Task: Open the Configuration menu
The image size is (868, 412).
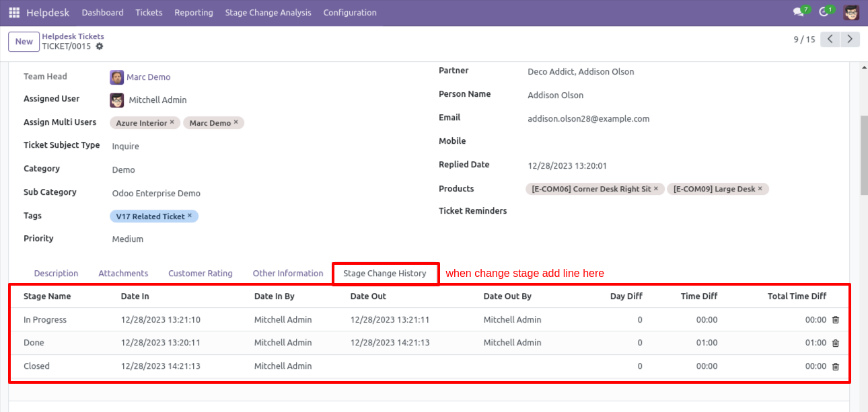Action: (x=350, y=13)
